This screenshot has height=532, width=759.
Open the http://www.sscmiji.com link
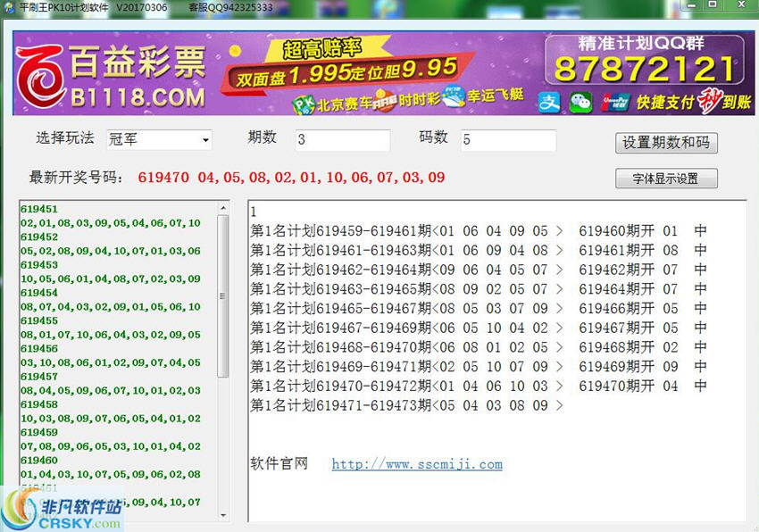(417, 464)
